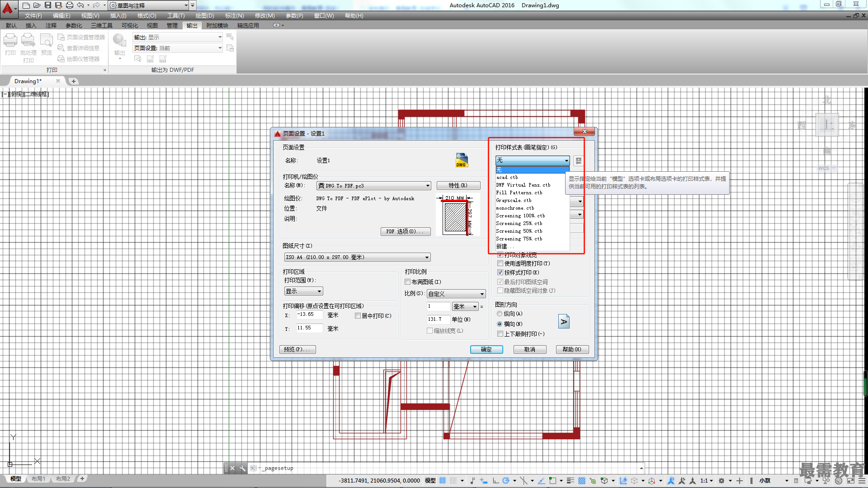868x488 pixels.
Task: Toggle object snap tracking in the status bar
Action: click(541, 481)
